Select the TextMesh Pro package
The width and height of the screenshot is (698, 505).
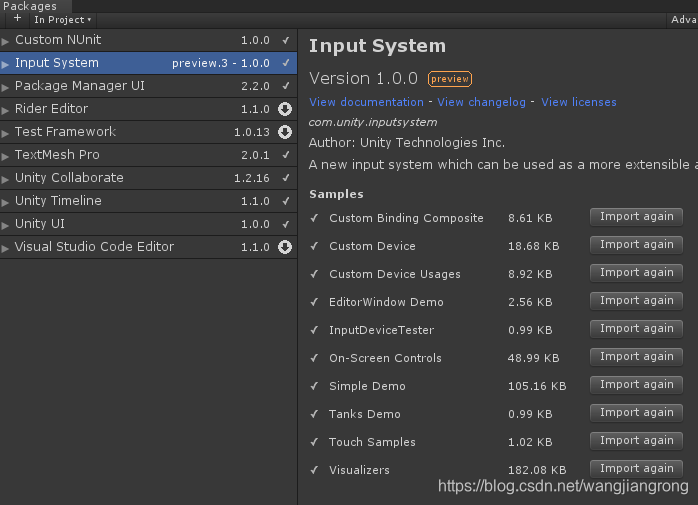148,155
